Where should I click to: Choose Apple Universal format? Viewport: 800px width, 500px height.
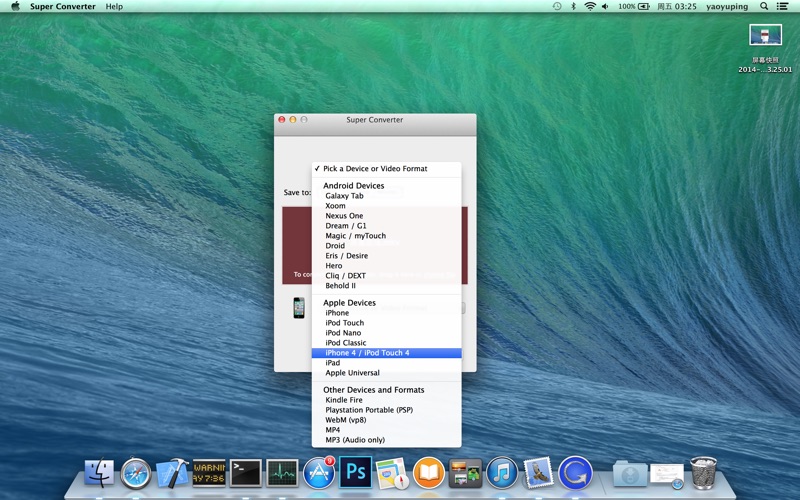[386, 373]
